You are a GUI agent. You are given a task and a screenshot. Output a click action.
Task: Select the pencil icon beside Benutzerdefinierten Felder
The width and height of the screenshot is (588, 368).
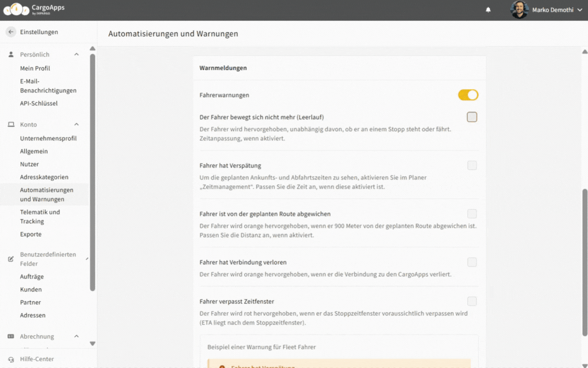[10, 259]
